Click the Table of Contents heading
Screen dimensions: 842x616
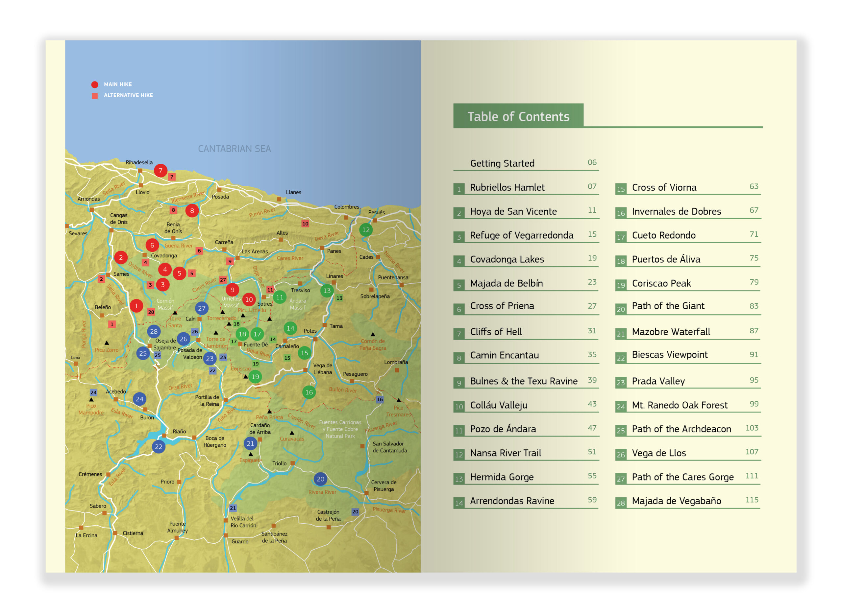(519, 117)
